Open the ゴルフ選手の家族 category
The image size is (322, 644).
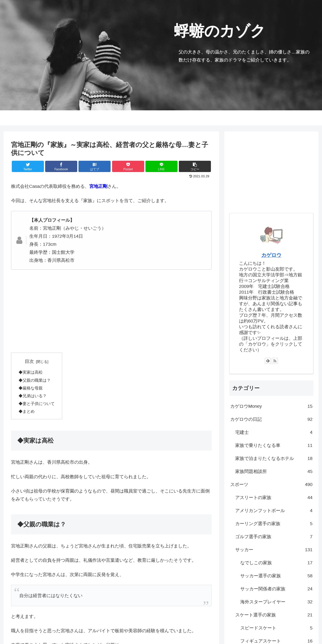pos(274,537)
